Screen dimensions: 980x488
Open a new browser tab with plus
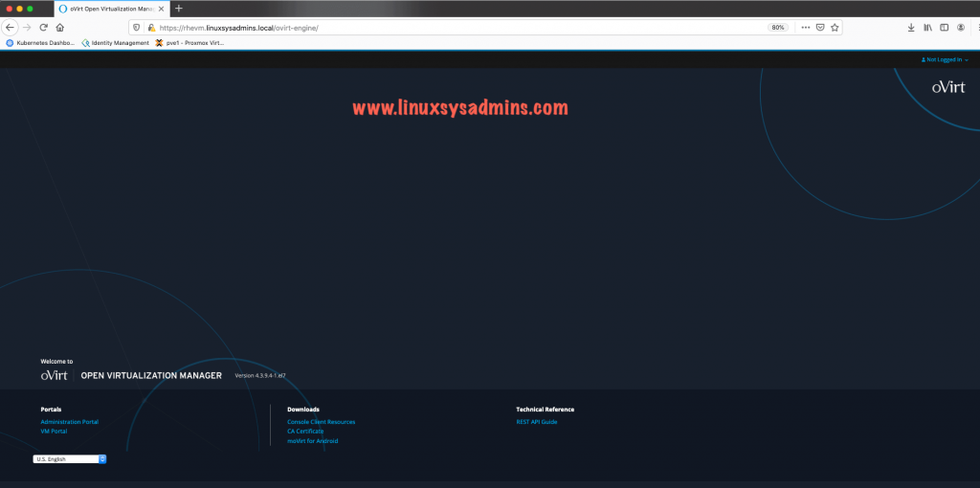pos(178,8)
